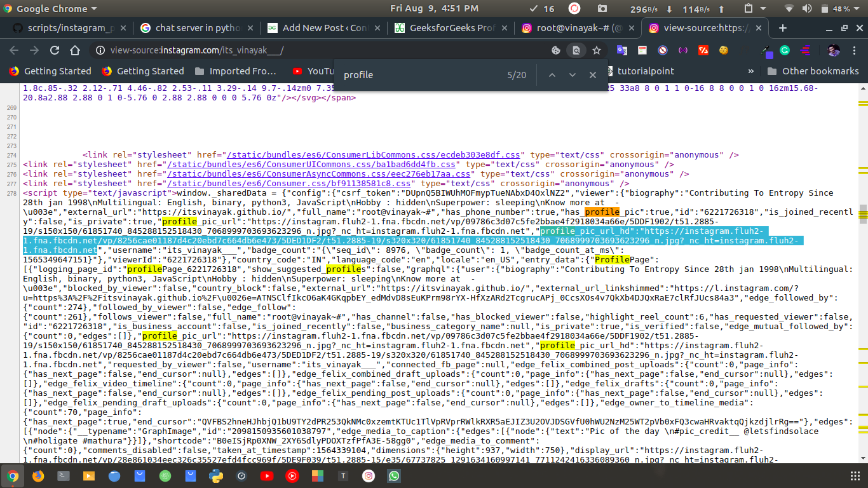Open YouTube Music in taskbar
868x488 pixels.
pyautogui.click(x=292, y=475)
